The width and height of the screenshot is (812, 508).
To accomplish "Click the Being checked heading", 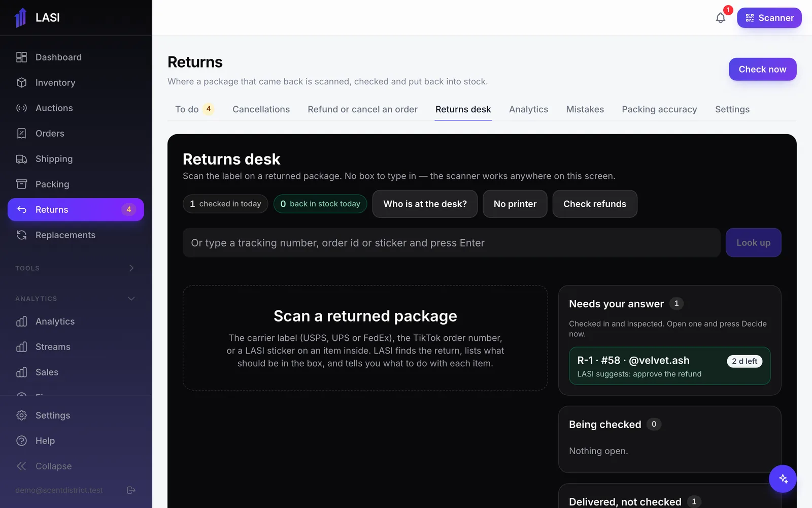I will pos(605,424).
